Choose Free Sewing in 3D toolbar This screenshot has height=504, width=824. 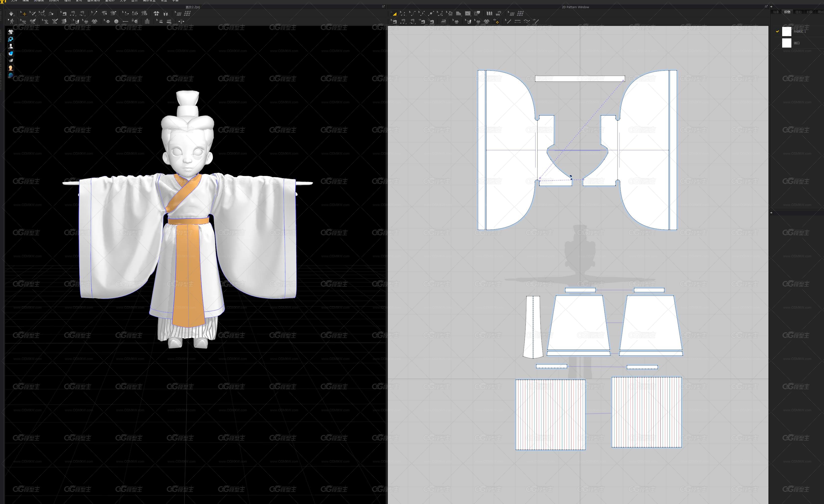click(82, 14)
